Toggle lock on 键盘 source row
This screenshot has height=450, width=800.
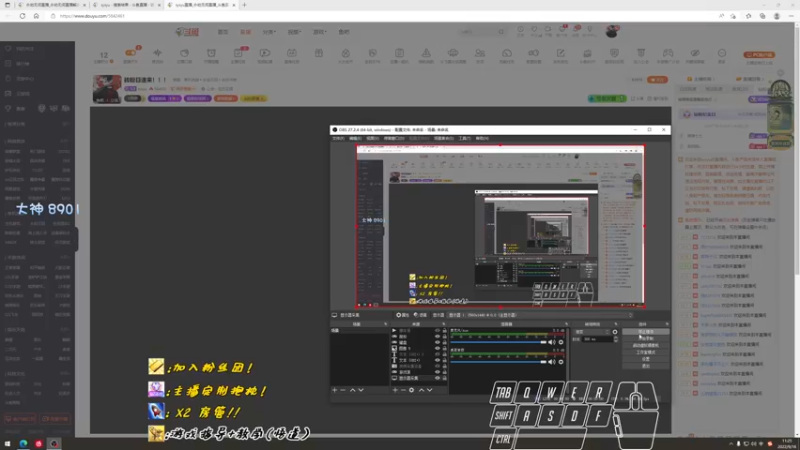[x=444, y=342]
